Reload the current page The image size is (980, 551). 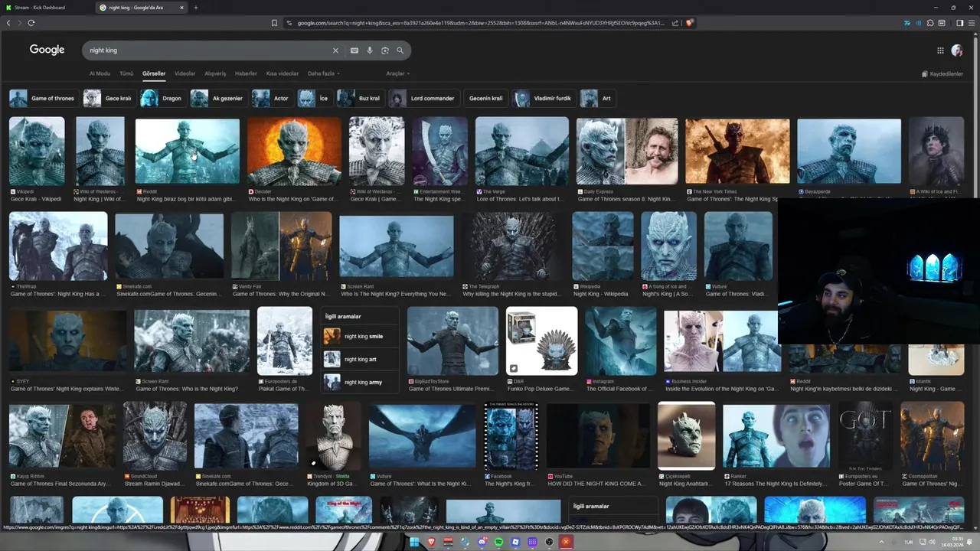pyautogui.click(x=31, y=23)
